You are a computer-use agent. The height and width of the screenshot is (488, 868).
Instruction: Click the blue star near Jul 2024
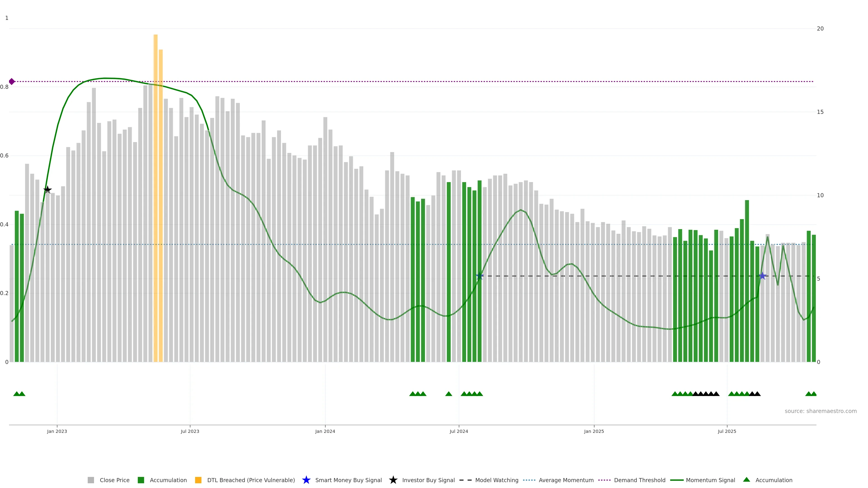point(479,276)
